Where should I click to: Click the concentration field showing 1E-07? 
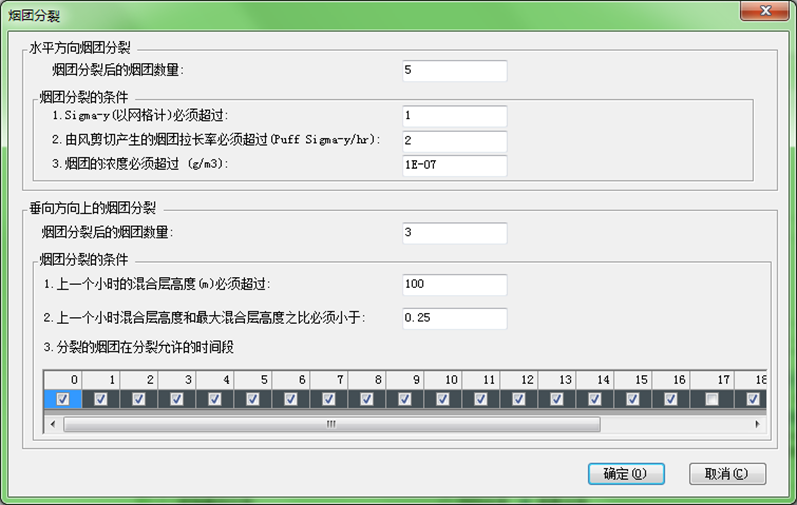tap(455, 165)
